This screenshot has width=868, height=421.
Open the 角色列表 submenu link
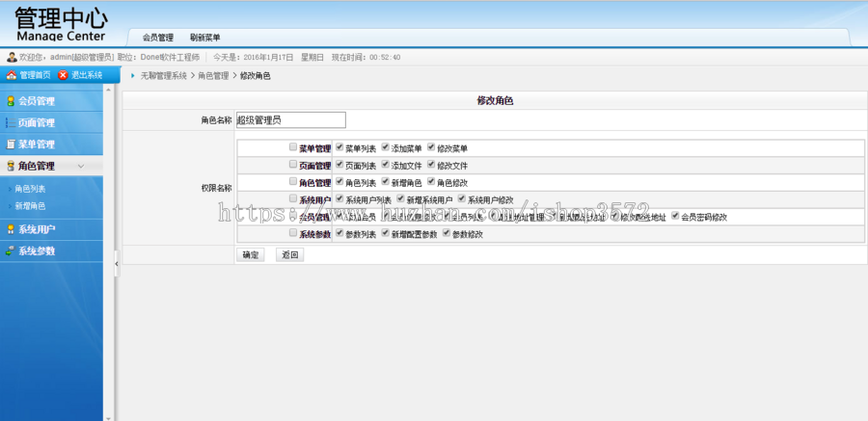click(31, 189)
